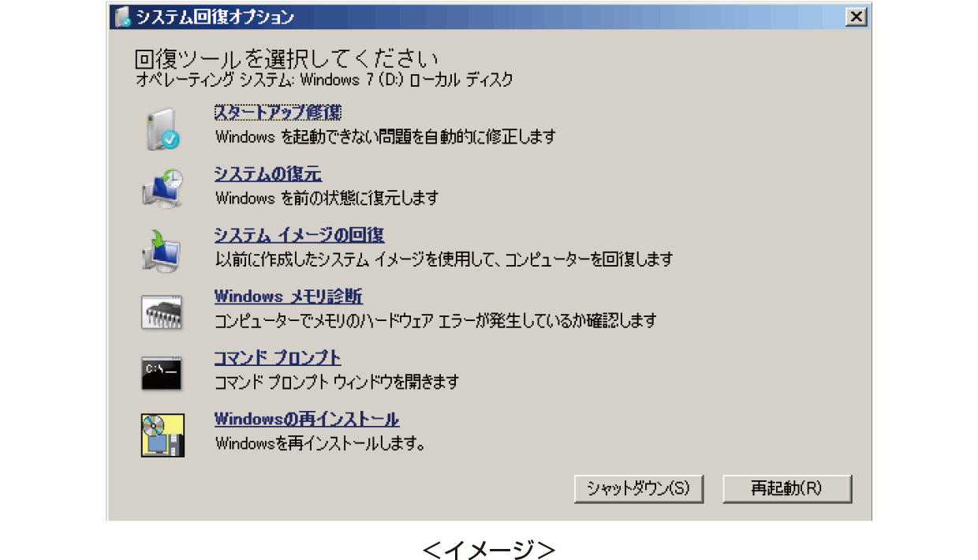Launch Windows メモリ診断 link
The height and width of the screenshot is (560, 978).
pyautogui.click(x=289, y=297)
